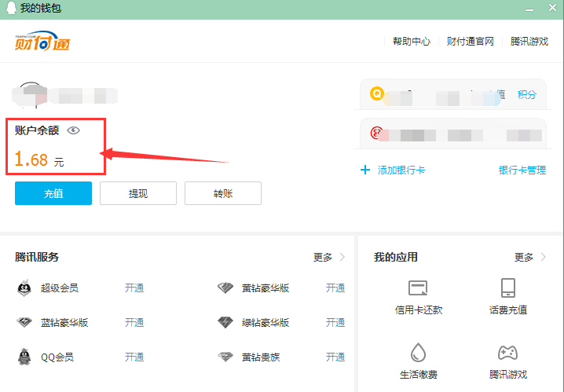
Task: Click the Q coin icon
Action: click(376, 93)
